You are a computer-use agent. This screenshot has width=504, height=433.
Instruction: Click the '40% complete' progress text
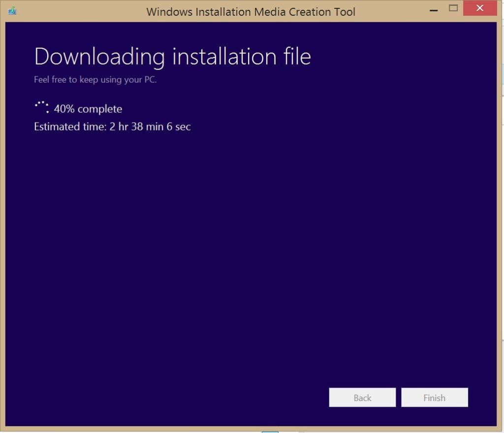click(x=88, y=109)
